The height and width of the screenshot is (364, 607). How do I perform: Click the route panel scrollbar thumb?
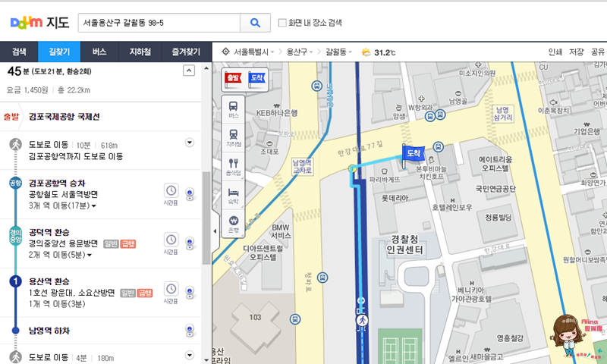206,218
